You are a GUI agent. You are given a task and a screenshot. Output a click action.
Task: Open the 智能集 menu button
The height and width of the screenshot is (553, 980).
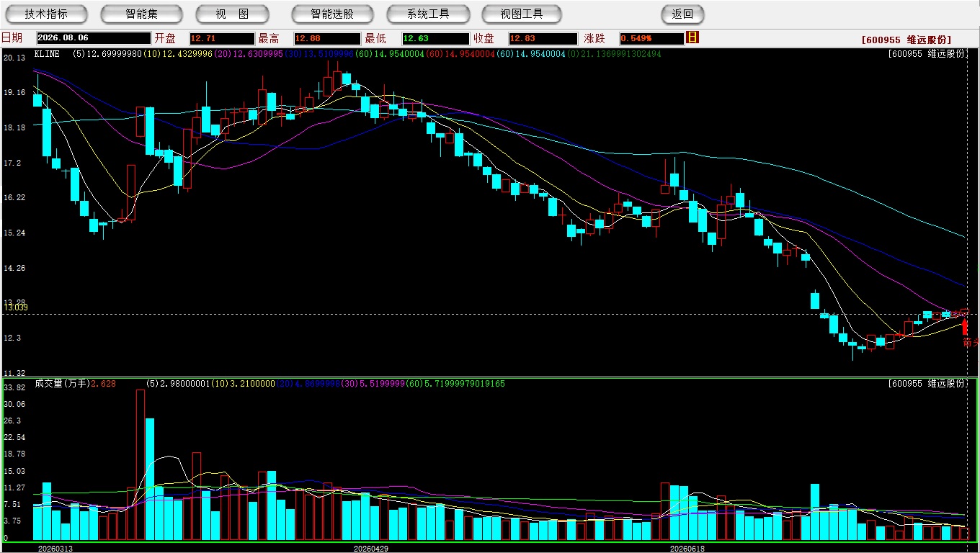[142, 14]
